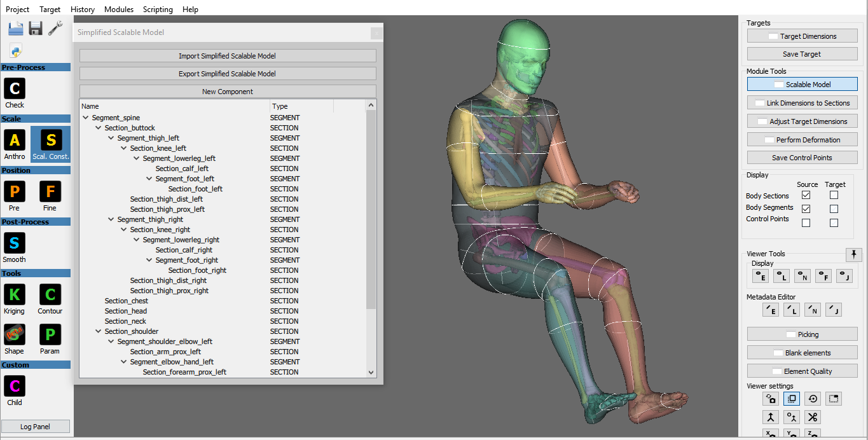Uncheck Body Sections Source checkbox
Image resolution: width=868 pixels, height=440 pixels.
tap(806, 195)
